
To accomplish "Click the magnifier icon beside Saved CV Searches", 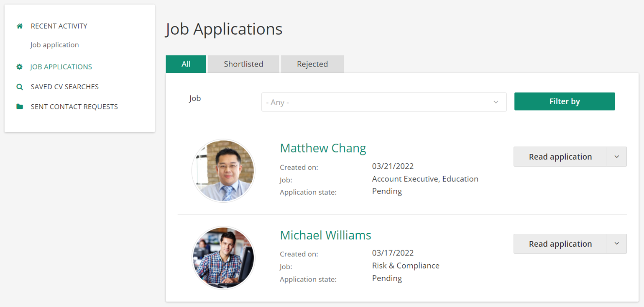I will 19,87.
